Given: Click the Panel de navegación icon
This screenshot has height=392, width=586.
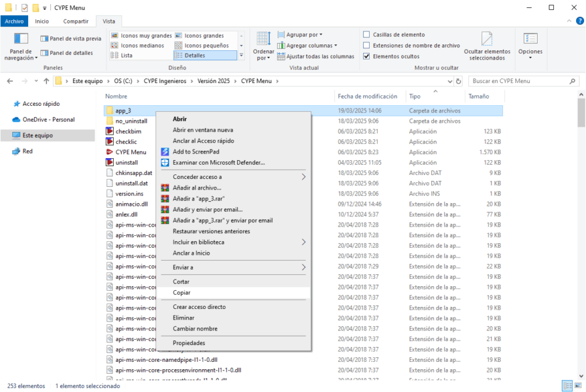Looking at the screenshot, I should click(x=21, y=39).
